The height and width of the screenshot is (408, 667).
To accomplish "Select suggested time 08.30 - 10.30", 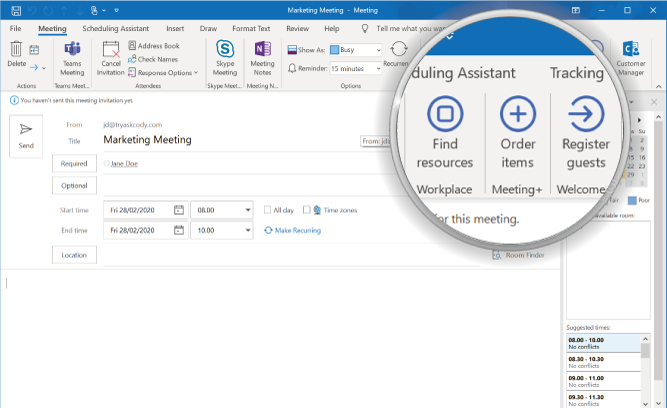I will click(x=603, y=362).
